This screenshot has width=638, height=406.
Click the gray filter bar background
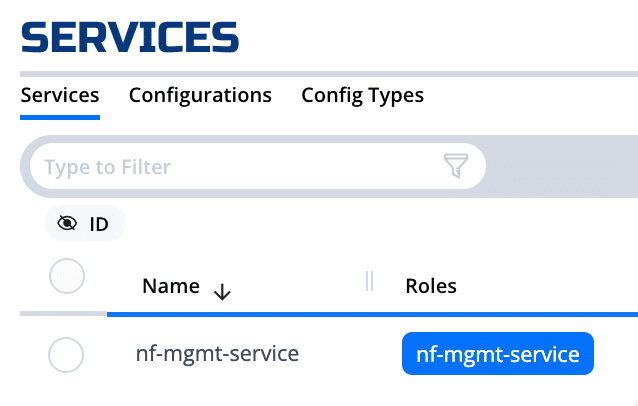click(560, 166)
